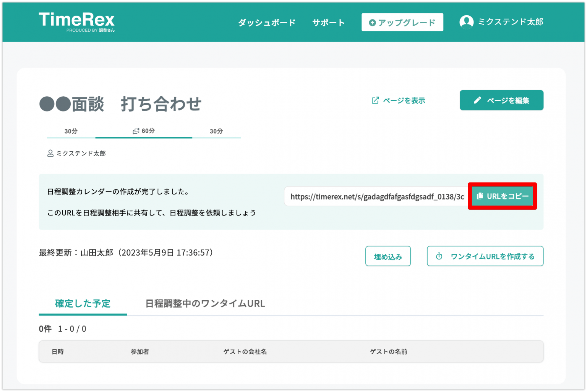Click the profile avatar icon

466,22
